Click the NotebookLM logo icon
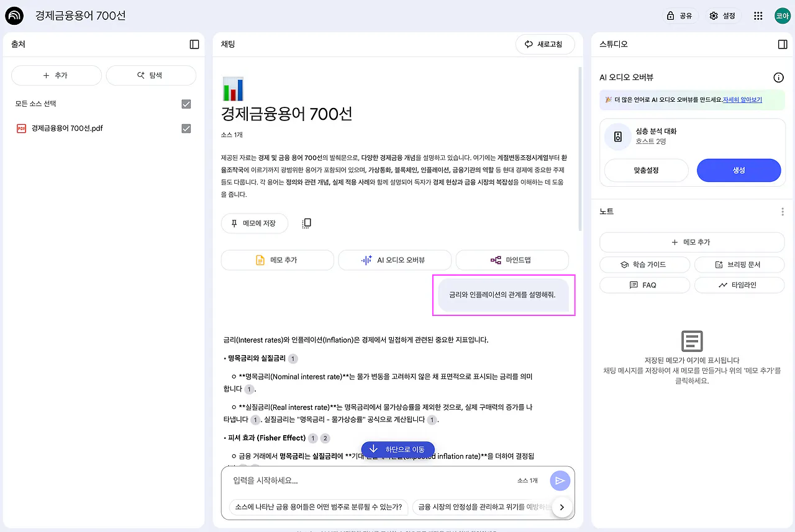 pos(14,16)
